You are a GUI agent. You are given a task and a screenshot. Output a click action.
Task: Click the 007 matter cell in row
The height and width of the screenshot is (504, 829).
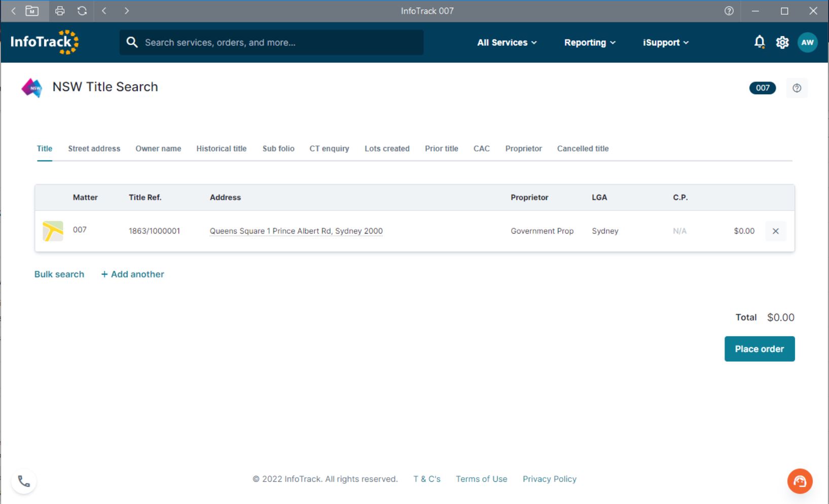[x=80, y=230]
